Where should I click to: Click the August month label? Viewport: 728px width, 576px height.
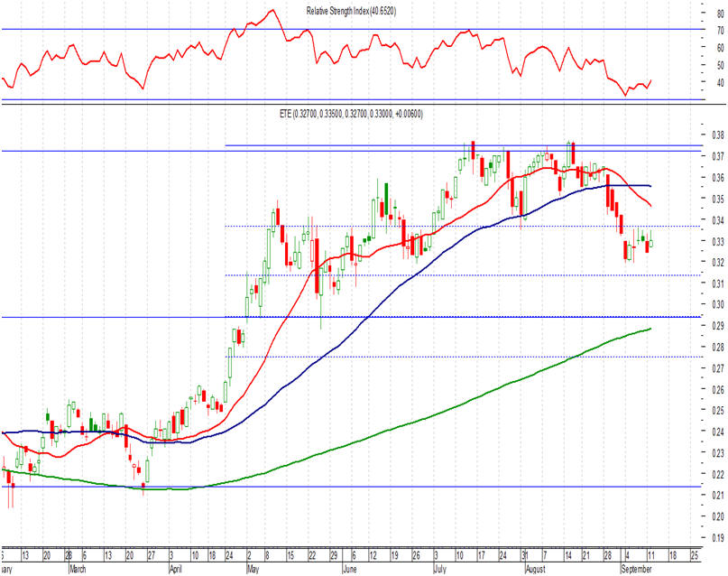(x=535, y=569)
